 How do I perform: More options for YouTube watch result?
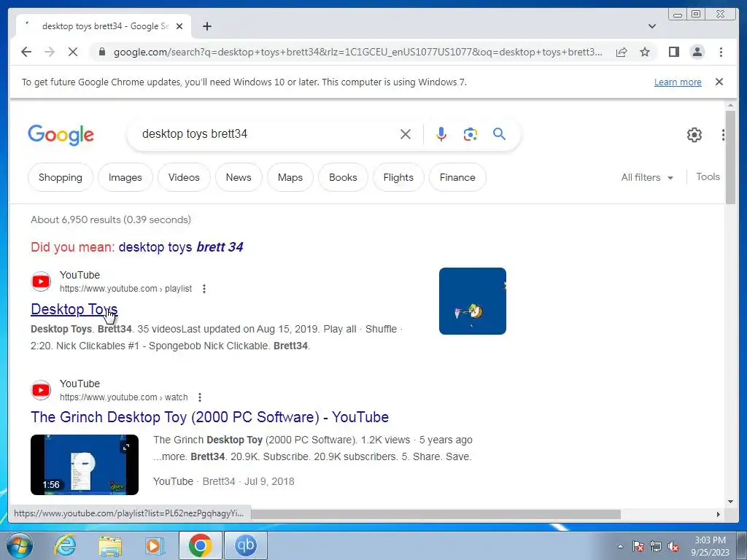coord(200,397)
